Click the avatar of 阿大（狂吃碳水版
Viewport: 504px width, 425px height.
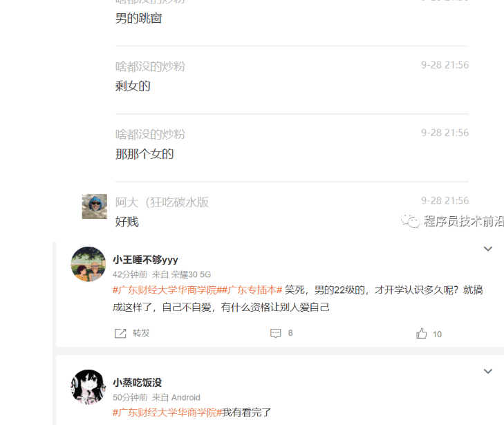pos(95,207)
